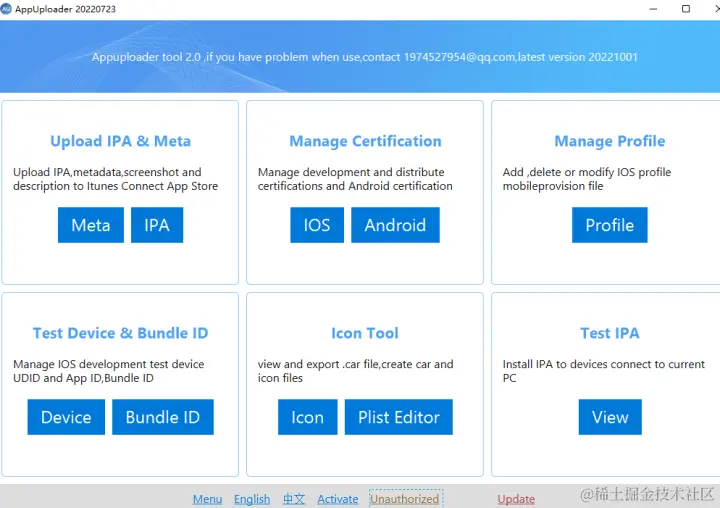Click the Upload IPA & Meta heading
Screen dimensions: 720x508
120,141
